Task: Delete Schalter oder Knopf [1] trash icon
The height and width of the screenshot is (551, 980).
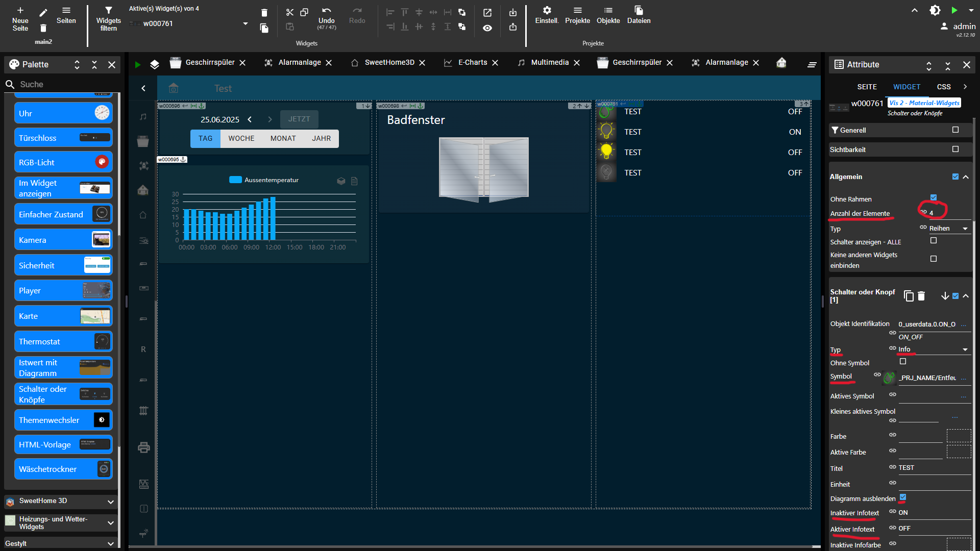Action: point(921,296)
